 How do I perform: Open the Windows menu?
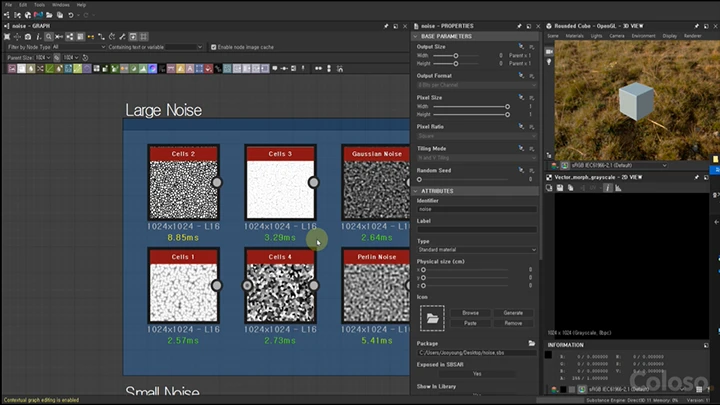tap(61, 5)
